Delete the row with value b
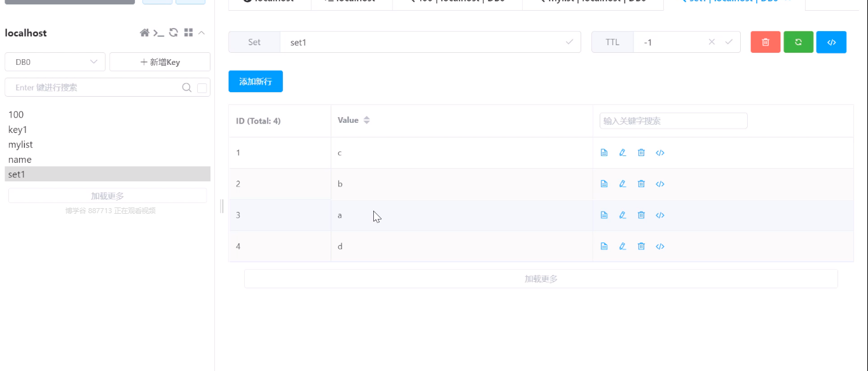 click(641, 184)
